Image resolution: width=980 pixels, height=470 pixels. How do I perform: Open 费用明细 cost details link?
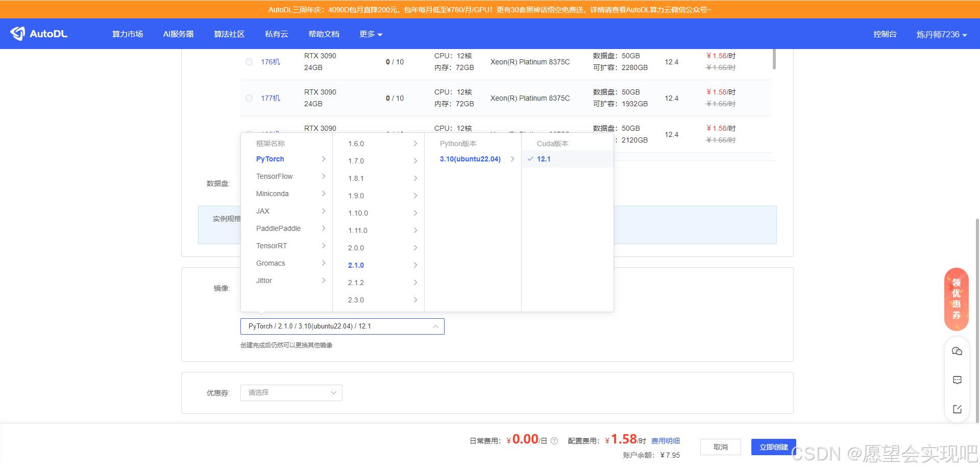pyautogui.click(x=666, y=441)
